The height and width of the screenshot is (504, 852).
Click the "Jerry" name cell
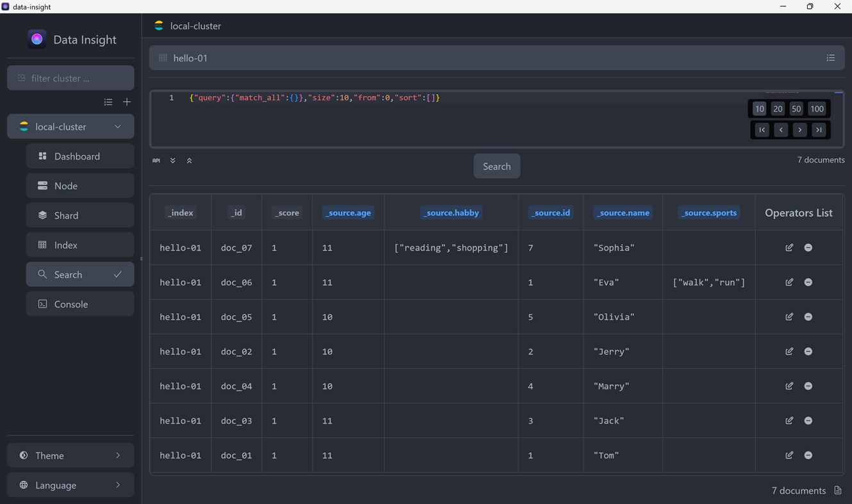pyautogui.click(x=623, y=352)
